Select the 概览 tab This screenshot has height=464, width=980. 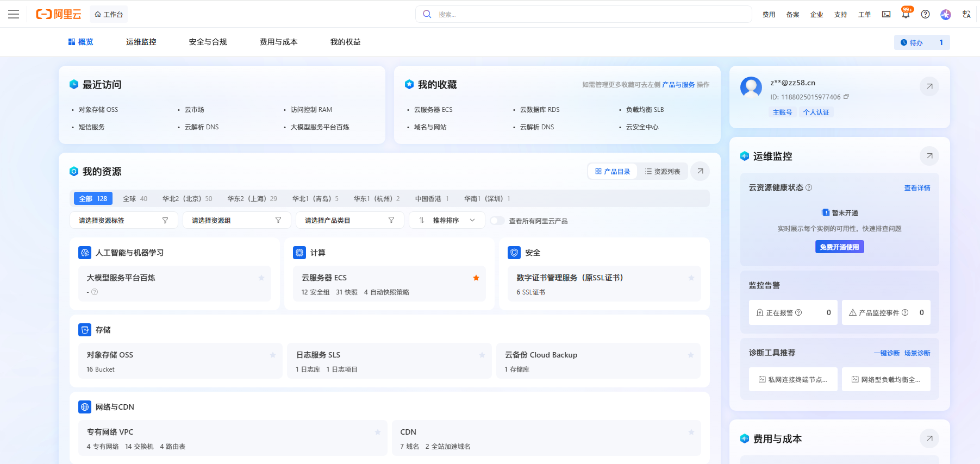80,42
